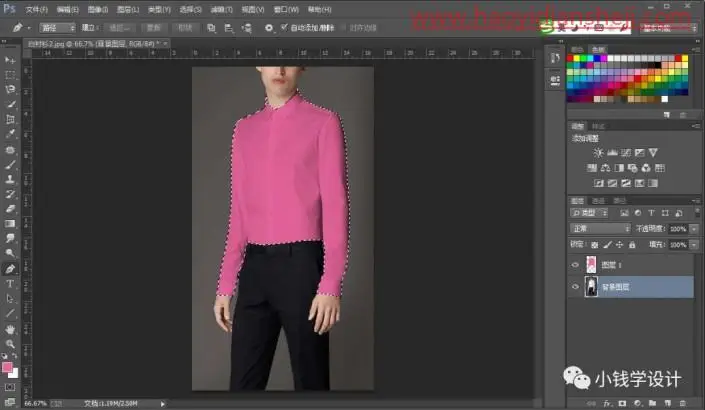
Task: Open the fill slider arrow
Action: point(694,245)
